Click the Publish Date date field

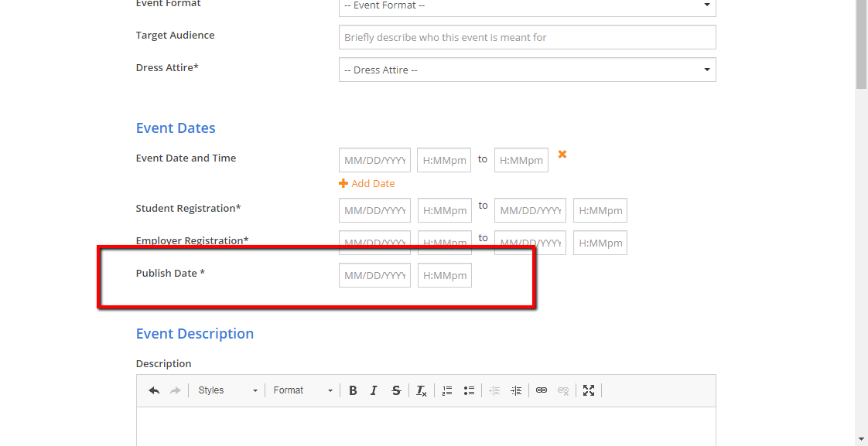(374, 275)
